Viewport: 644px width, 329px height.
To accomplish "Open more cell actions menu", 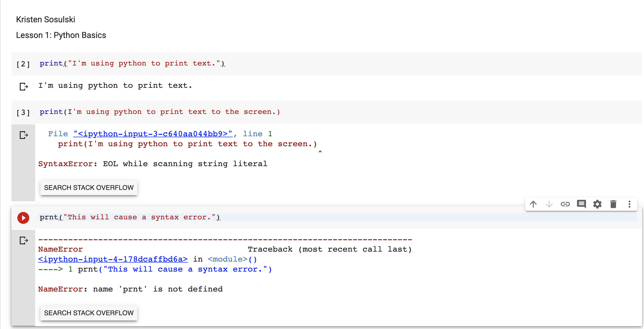I will [629, 204].
